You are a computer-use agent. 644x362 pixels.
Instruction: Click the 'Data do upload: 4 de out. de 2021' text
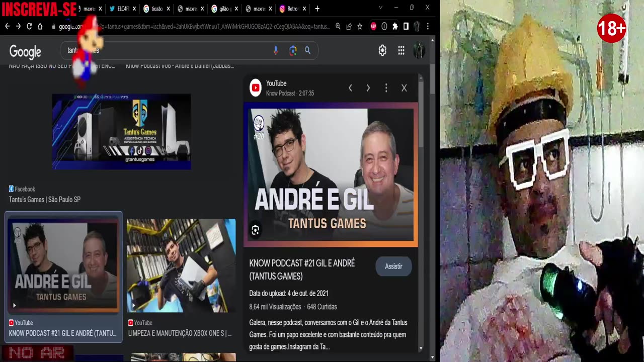289,294
